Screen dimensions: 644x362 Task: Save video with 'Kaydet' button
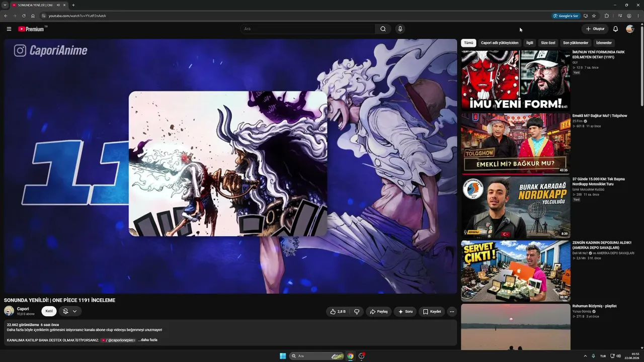(x=432, y=312)
